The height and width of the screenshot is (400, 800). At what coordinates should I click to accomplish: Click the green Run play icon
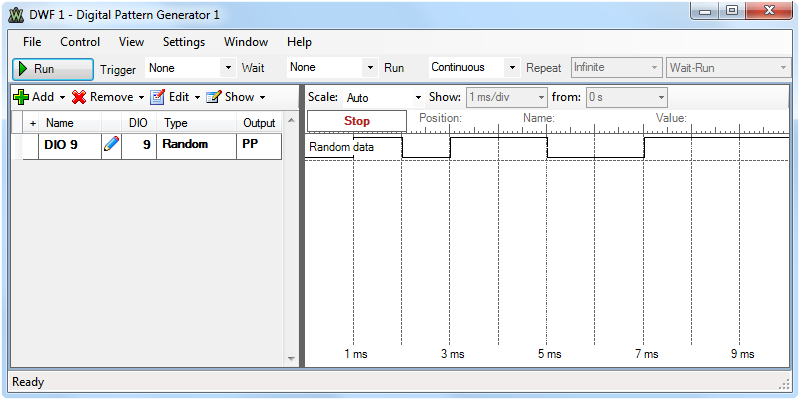(x=23, y=69)
